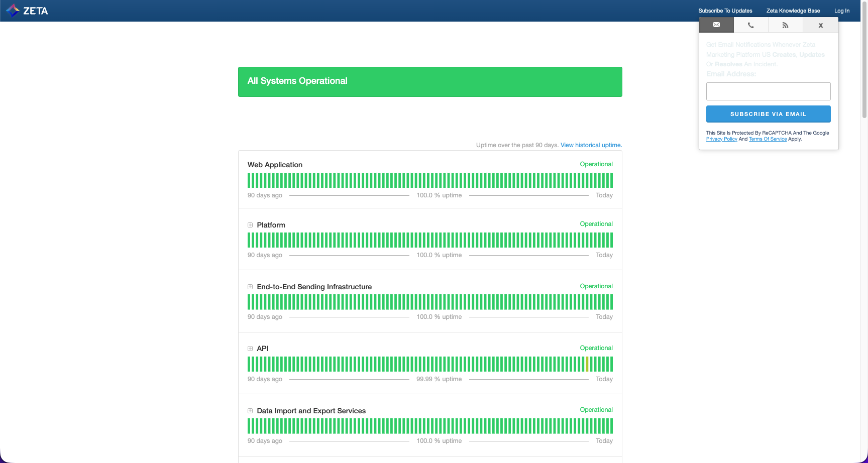Open Subscribe To Updates menu
868x463 pixels.
coord(725,11)
